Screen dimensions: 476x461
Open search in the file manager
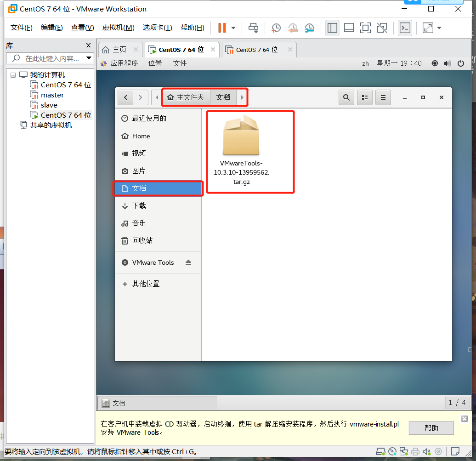346,97
